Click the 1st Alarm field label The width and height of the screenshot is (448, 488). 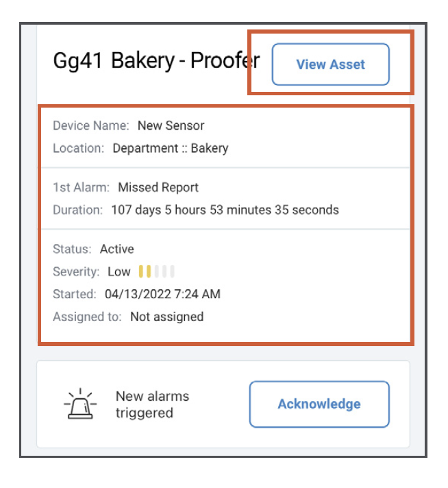[x=82, y=187]
